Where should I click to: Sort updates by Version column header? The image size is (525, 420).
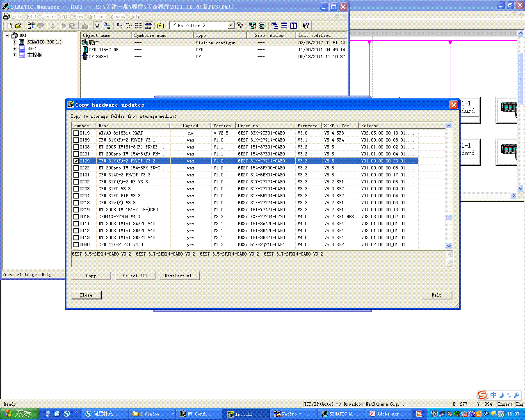tap(223, 126)
